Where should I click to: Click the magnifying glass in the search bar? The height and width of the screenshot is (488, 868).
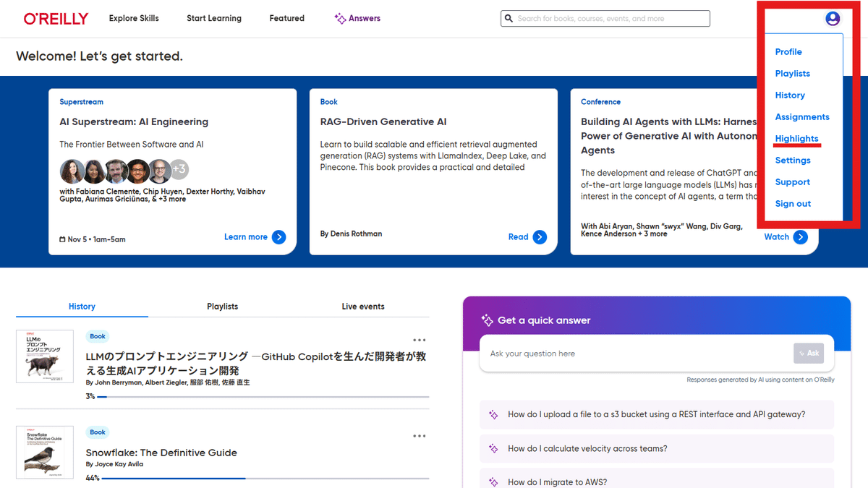[509, 18]
